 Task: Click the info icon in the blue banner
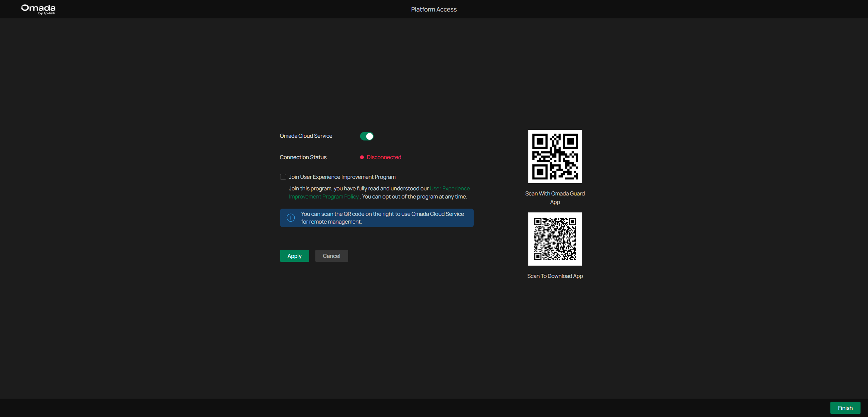tap(291, 218)
